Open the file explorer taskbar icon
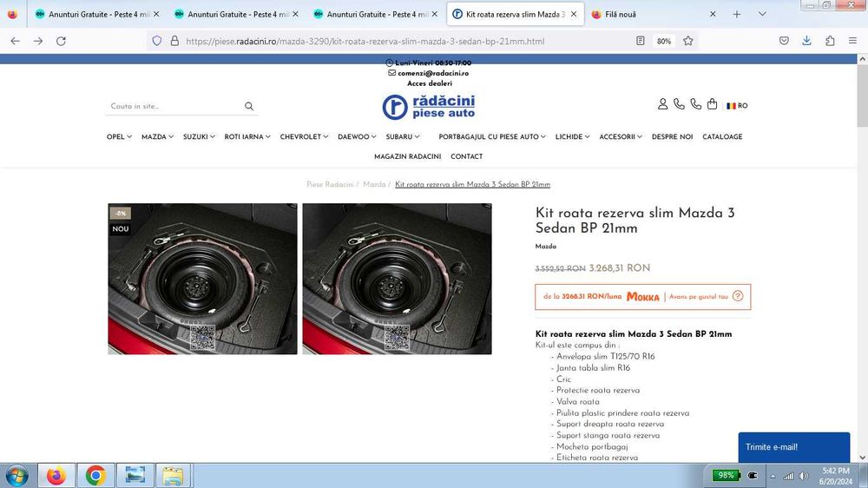868x488 pixels. point(174,476)
